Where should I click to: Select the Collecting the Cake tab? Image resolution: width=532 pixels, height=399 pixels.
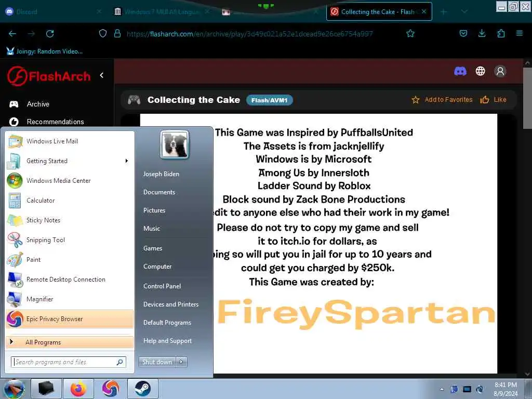(x=379, y=11)
